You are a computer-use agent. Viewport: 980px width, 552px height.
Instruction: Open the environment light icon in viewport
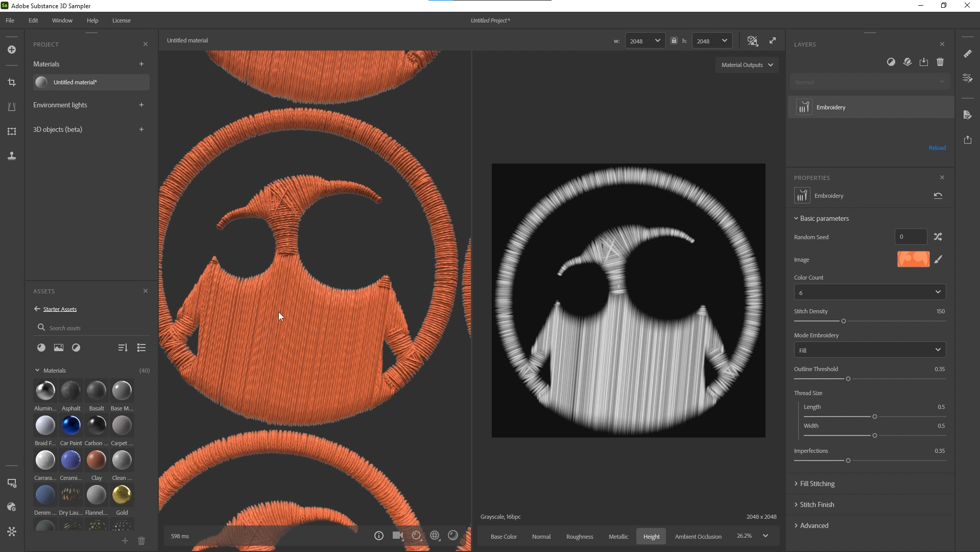tap(435, 536)
